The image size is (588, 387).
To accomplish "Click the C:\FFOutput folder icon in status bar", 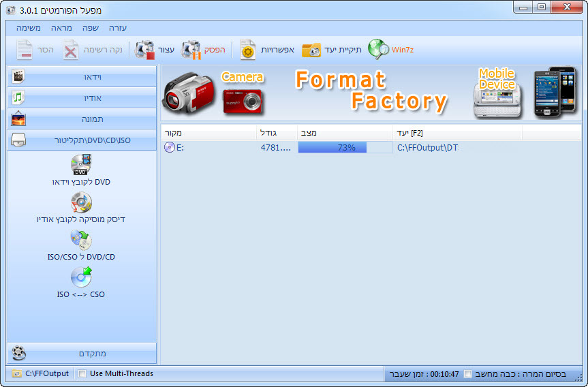I will [16, 373].
